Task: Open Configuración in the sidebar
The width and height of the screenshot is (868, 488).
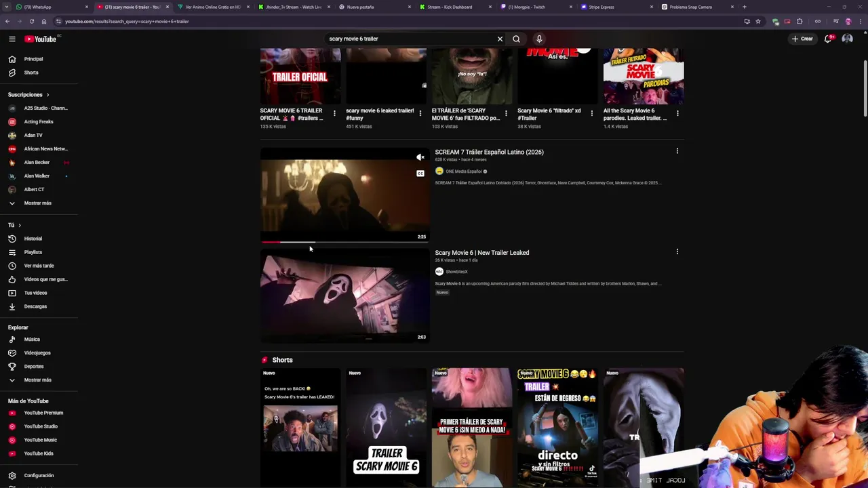Action: [x=39, y=475]
